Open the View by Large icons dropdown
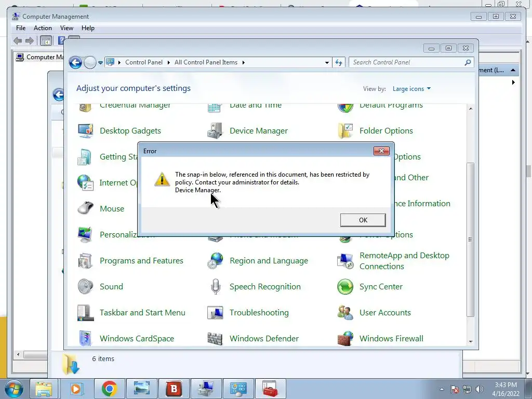The image size is (532, 399). [x=411, y=88]
